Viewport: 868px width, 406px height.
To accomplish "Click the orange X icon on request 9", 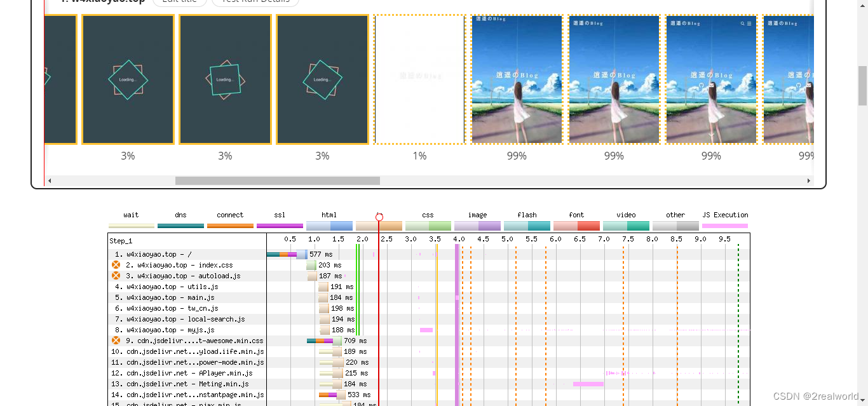I will coord(116,341).
